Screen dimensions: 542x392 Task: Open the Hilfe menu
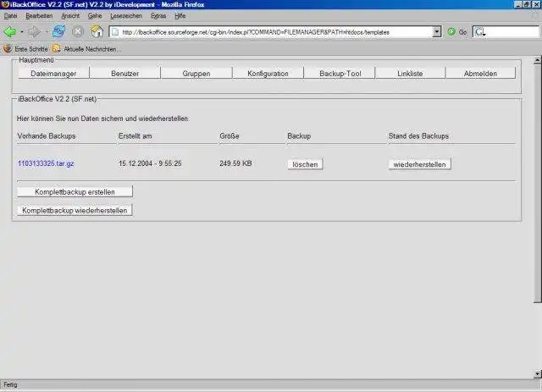tap(180, 16)
